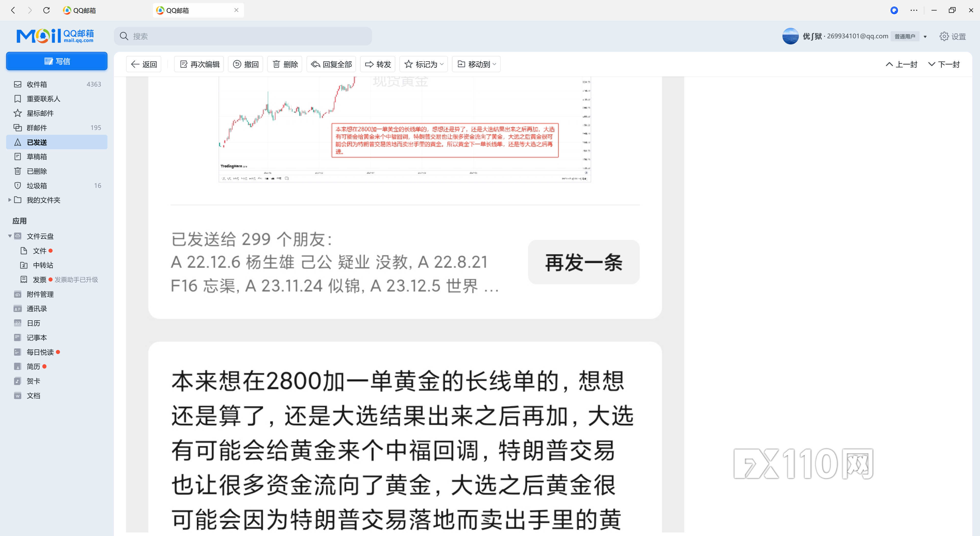
Task: Open the 草稿箱 drafts folder
Action: (57, 156)
